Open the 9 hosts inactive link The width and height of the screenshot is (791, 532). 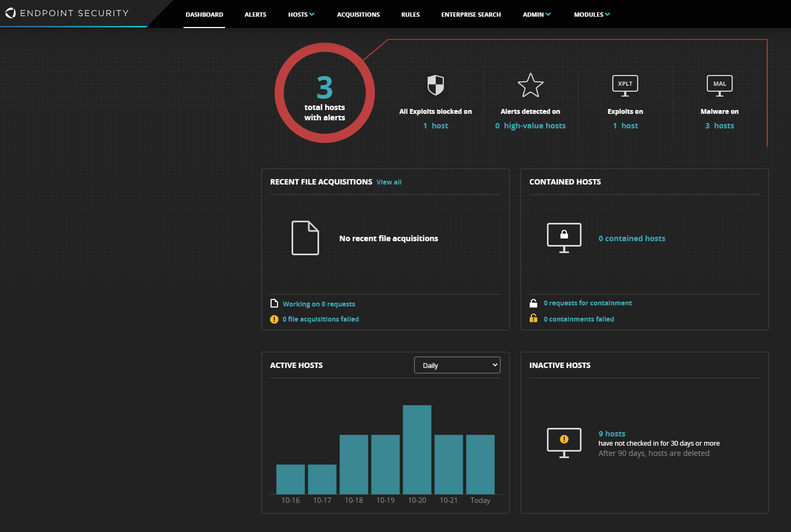pos(612,434)
